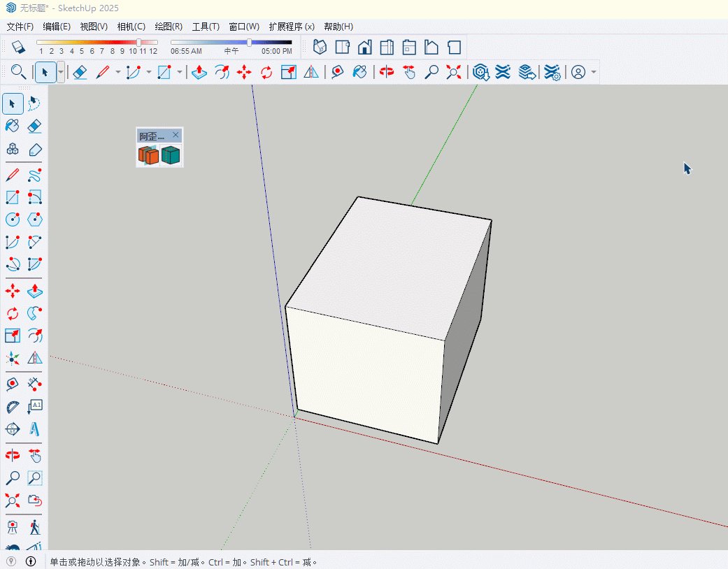728x569 pixels.
Task: Click the teal cube button in floating panel
Action: (171, 155)
